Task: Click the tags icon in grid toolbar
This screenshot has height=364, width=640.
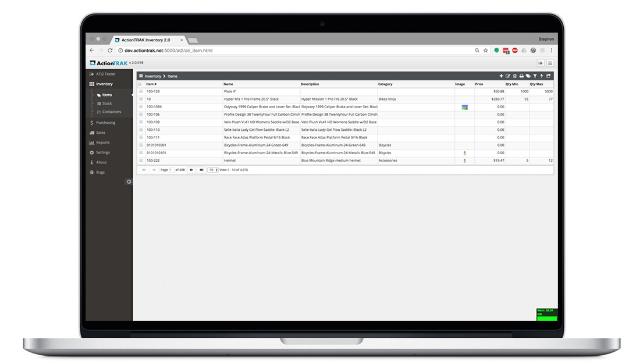Action: (528, 76)
